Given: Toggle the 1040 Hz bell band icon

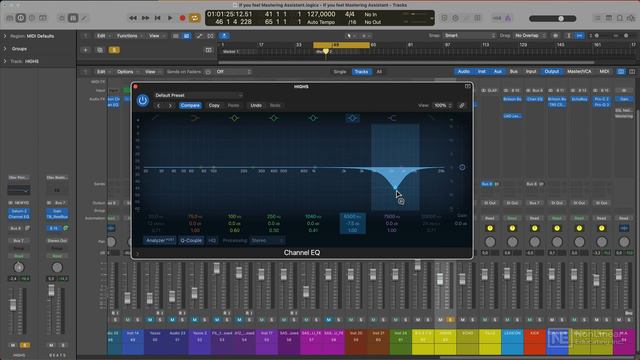Looking at the screenshot, I should (x=313, y=118).
